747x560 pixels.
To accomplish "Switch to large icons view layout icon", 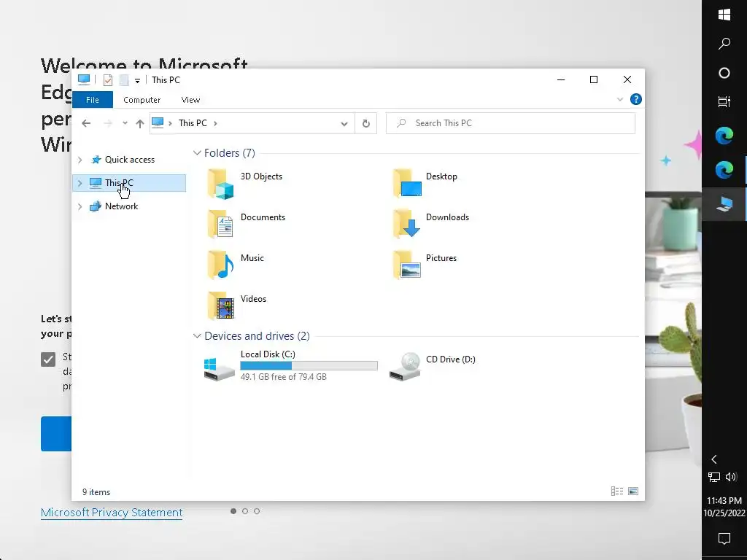I will pos(633,491).
